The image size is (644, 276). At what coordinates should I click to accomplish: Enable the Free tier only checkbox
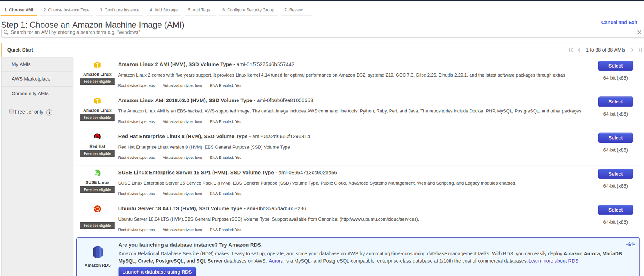pos(11,111)
